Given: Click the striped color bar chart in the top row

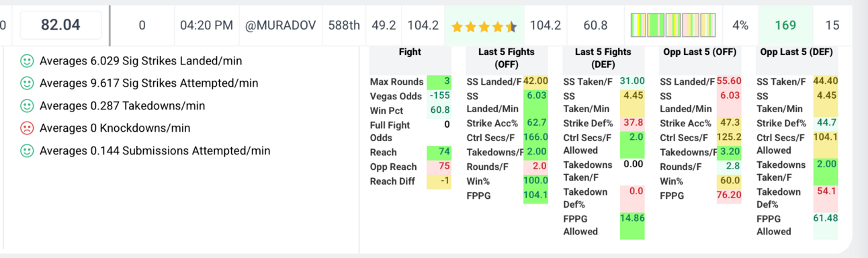Looking at the screenshot, I should pos(673,26).
